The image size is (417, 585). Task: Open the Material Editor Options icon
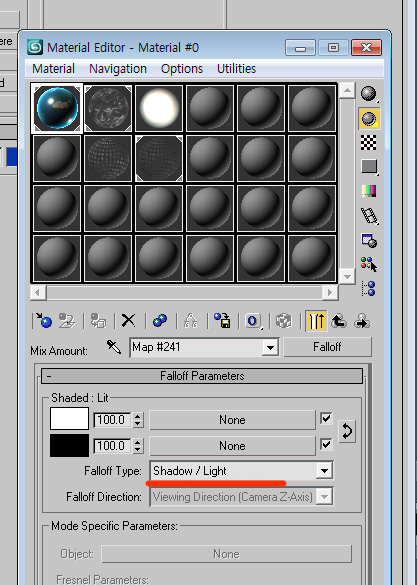[369, 241]
